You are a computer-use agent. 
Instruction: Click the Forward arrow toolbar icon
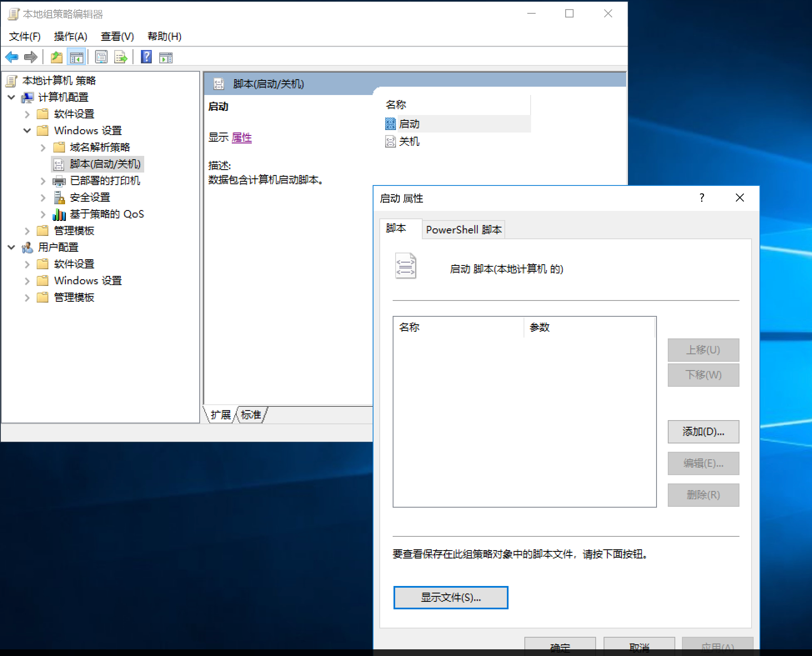pyautogui.click(x=31, y=57)
